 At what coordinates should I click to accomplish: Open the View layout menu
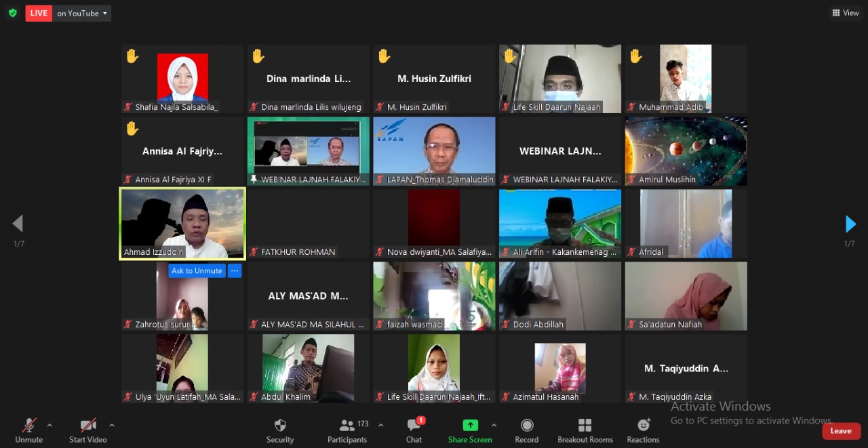[x=846, y=13]
